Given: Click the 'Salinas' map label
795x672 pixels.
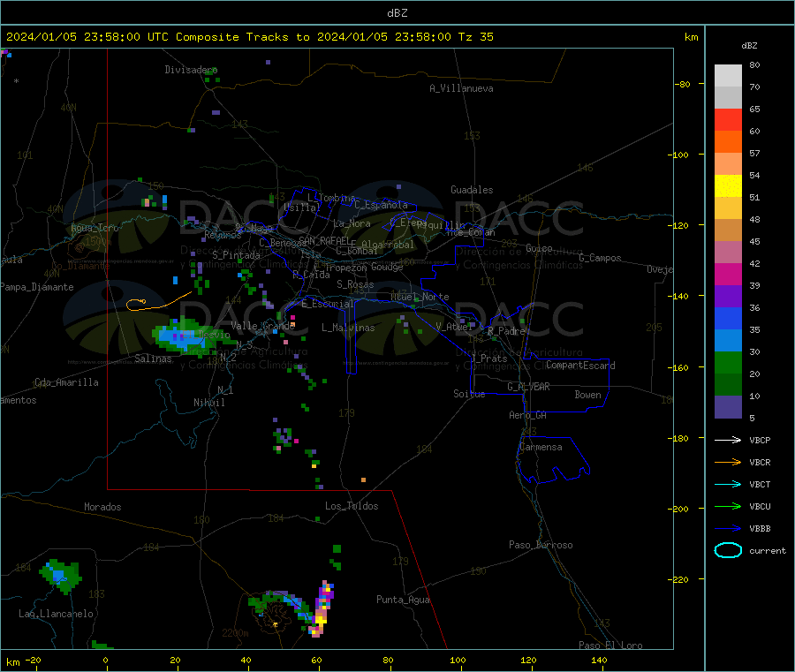Looking at the screenshot, I should click(x=153, y=359).
